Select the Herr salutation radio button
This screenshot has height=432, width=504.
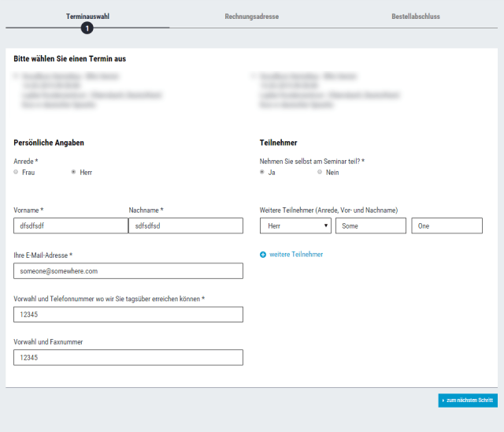click(73, 172)
